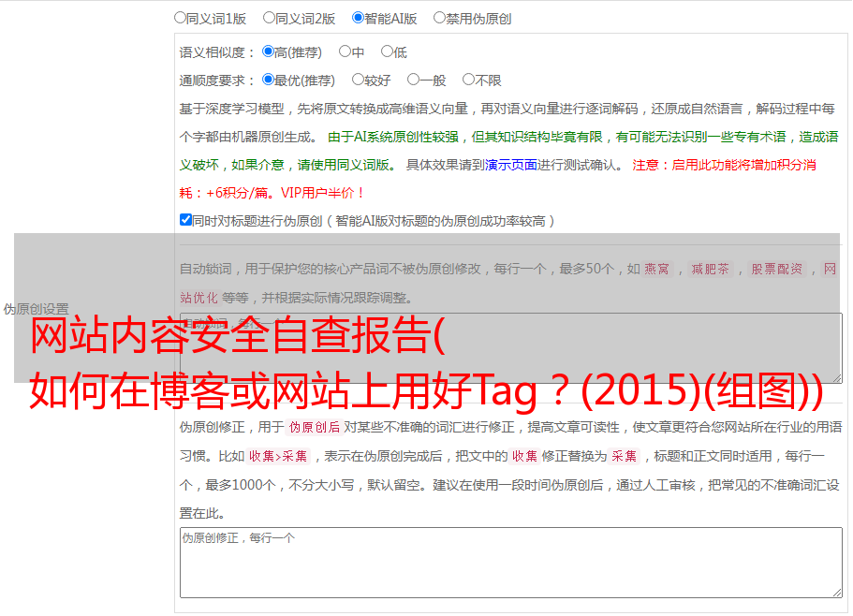
Task: Set 通顺度要求 to 最优(推荐)
Action: [268, 80]
